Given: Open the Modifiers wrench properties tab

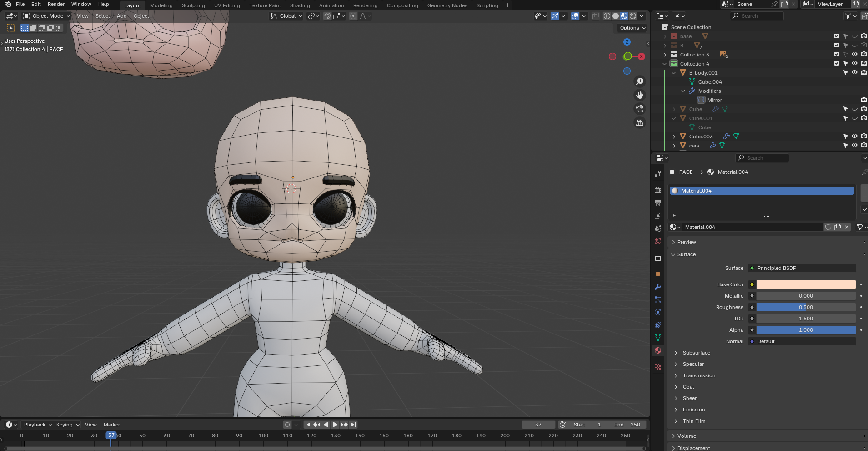Looking at the screenshot, I should 658,287.
